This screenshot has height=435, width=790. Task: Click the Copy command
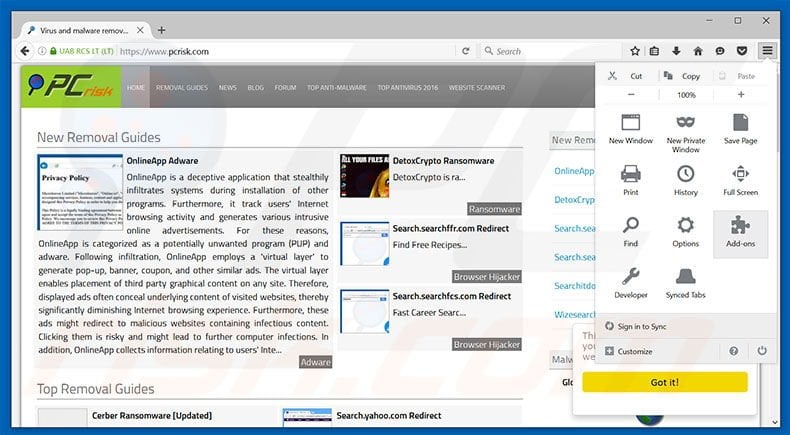[682, 76]
